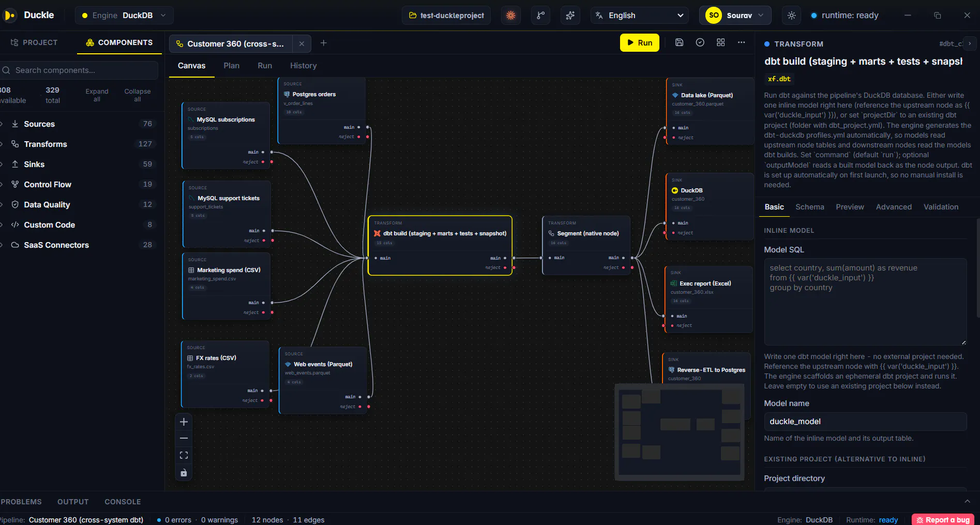Click the save pipeline icon
Screen dimensions: 980x525
(679, 42)
